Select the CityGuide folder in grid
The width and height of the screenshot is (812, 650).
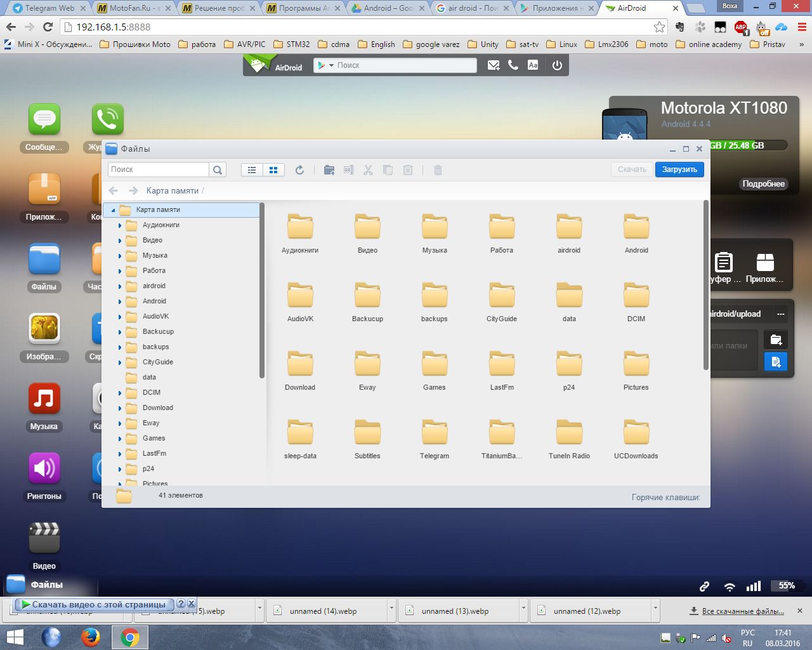(502, 301)
